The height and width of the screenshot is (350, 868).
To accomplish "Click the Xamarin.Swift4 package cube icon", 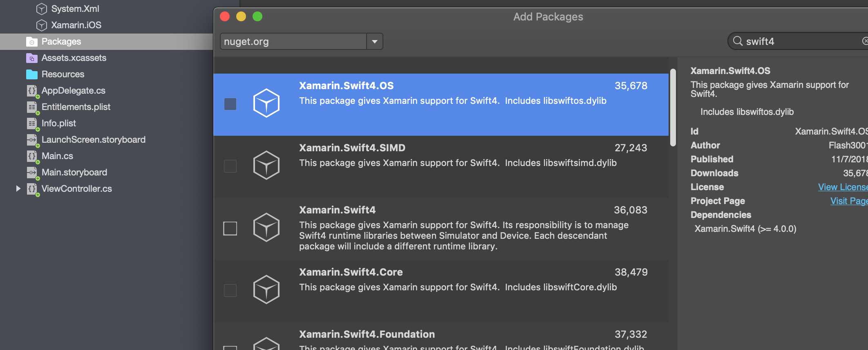I will coord(266,227).
